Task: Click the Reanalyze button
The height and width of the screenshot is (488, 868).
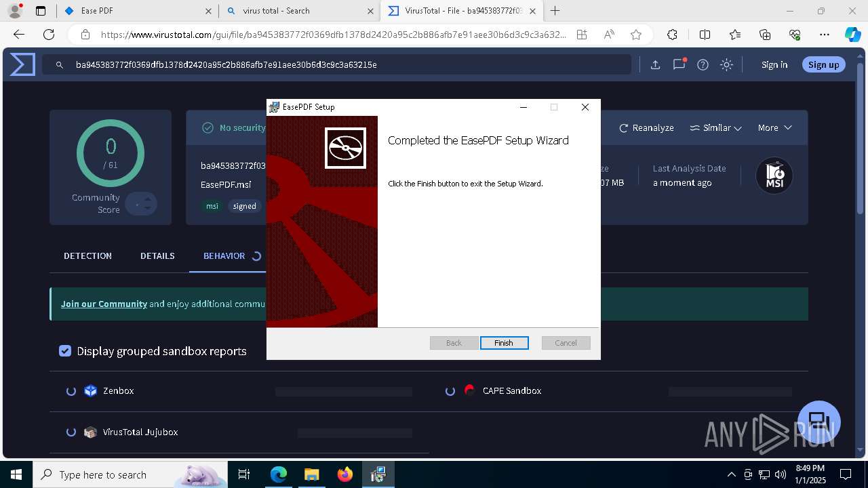Action: (x=646, y=128)
